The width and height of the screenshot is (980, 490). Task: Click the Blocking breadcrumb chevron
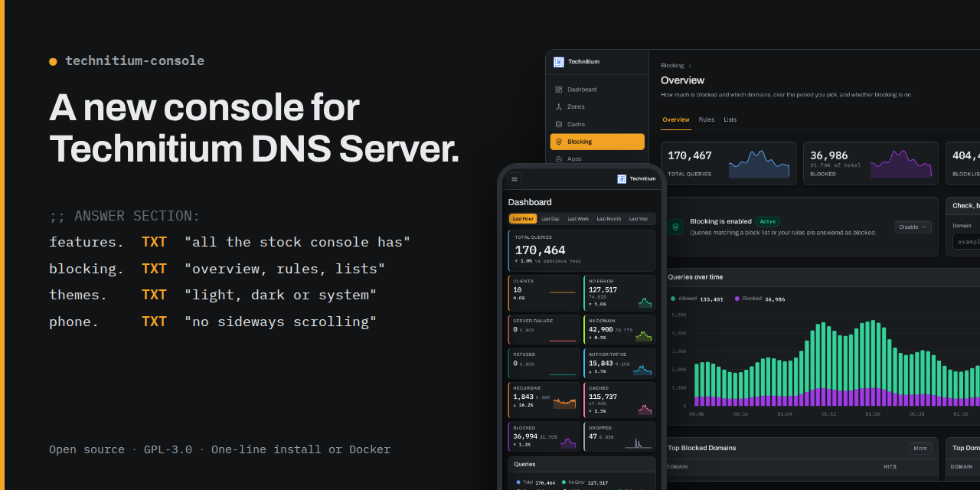click(689, 66)
